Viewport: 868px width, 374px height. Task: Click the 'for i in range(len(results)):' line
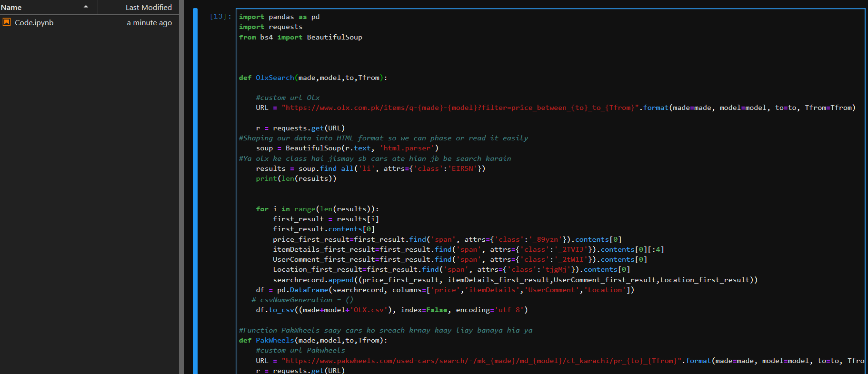click(x=317, y=209)
